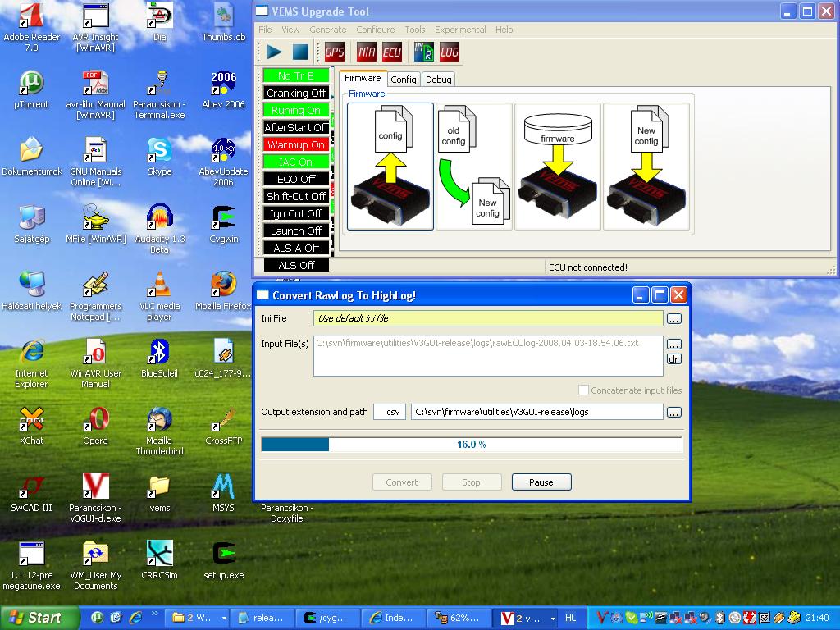Browse for the output path
840x630 pixels.
(674, 412)
